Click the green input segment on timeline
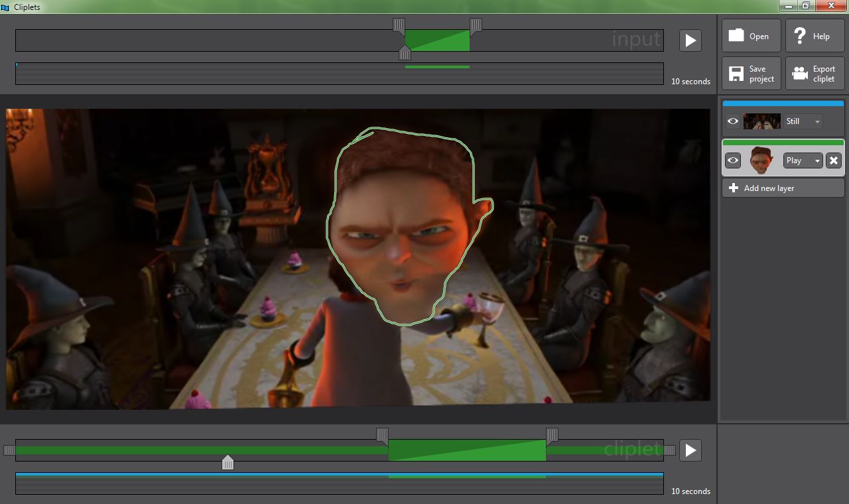This screenshot has height=504, width=849. 437,40
